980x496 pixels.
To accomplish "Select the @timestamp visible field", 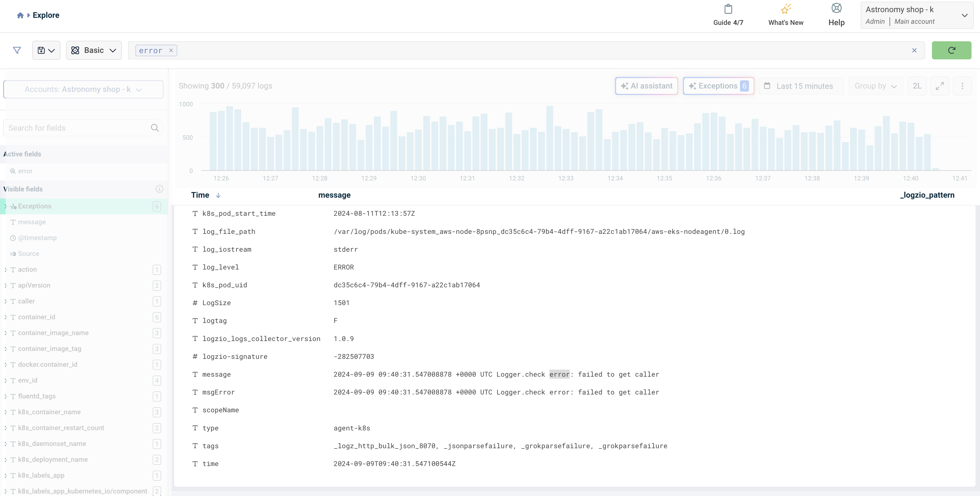I will pyautogui.click(x=37, y=238).
